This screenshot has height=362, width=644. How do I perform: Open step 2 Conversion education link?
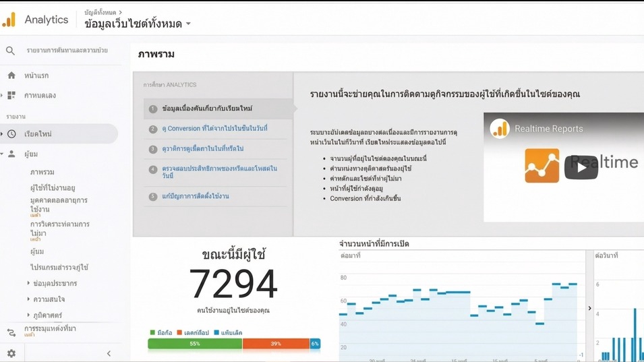pyautogui.click(x=215, y=129)
